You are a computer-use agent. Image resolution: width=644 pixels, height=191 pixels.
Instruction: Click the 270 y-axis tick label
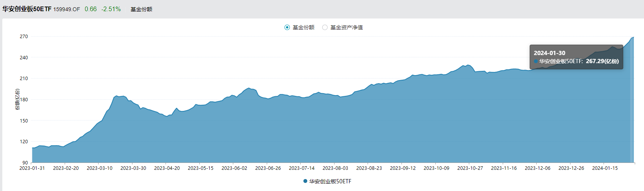coord(24,37)
